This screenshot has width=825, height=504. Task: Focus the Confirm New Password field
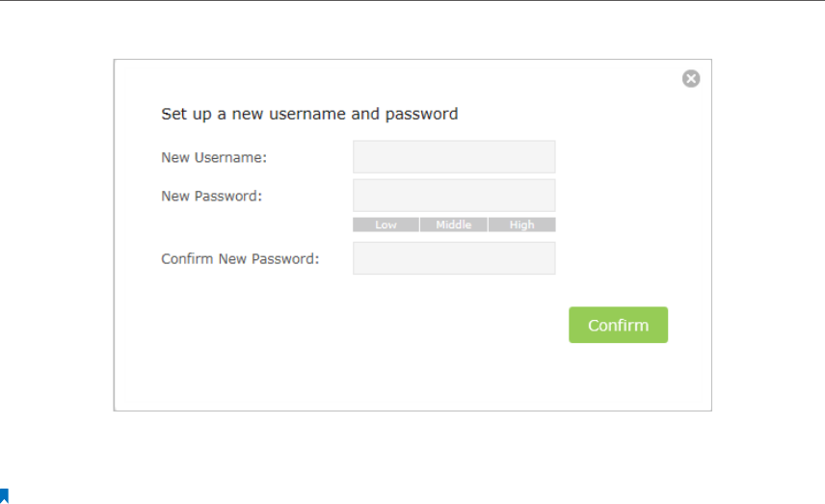(x=454, y=258)
